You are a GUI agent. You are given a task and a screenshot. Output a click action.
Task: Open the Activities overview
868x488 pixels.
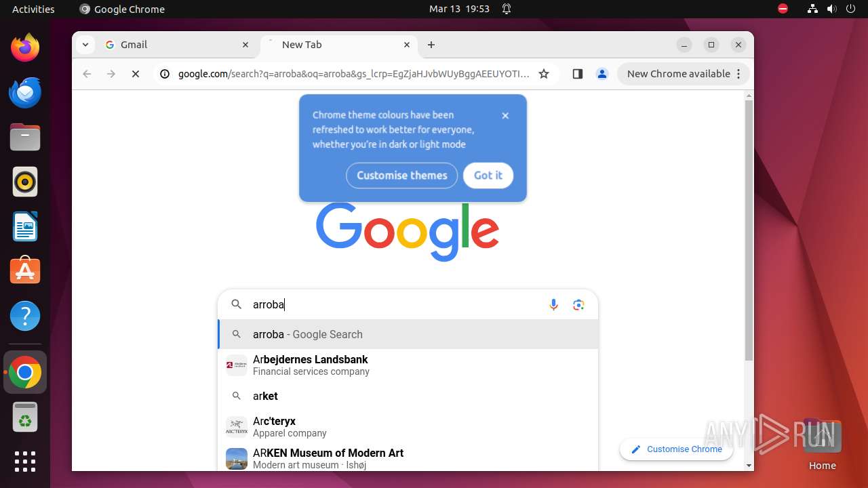click(x=33, y=9)
